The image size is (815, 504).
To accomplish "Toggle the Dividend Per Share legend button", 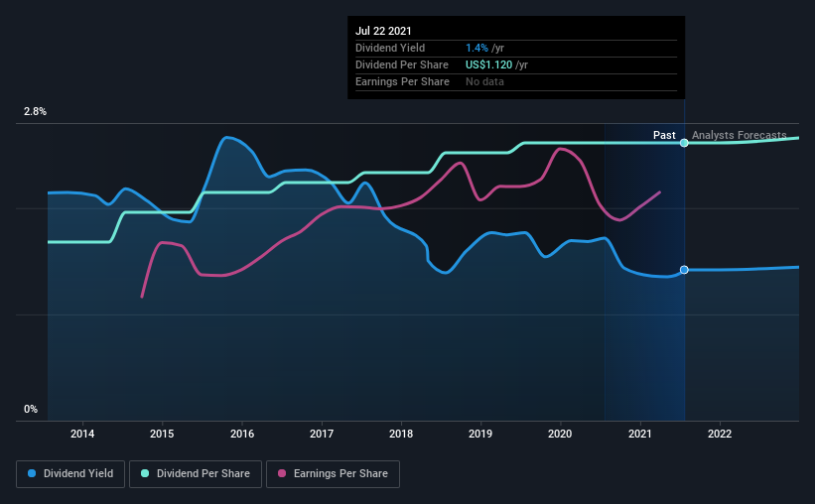I will pos(196,474).
